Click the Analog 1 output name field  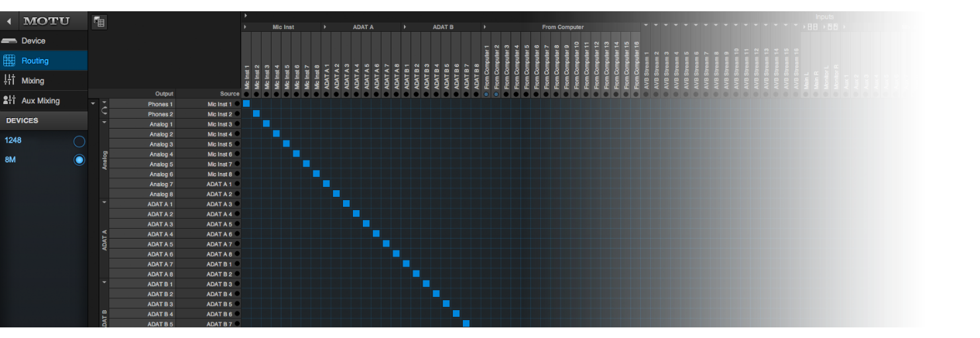tap(142, 125)
